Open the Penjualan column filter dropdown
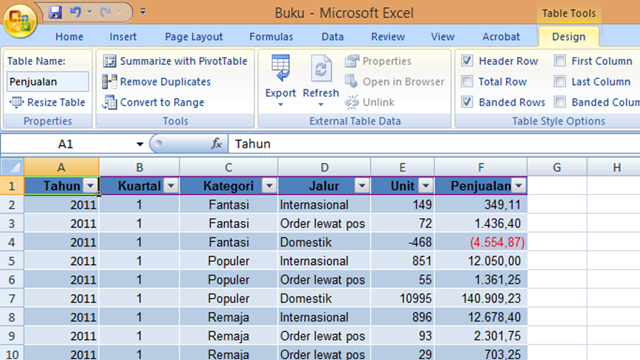Screen dimensions: 640x360 tap(519, 186)
